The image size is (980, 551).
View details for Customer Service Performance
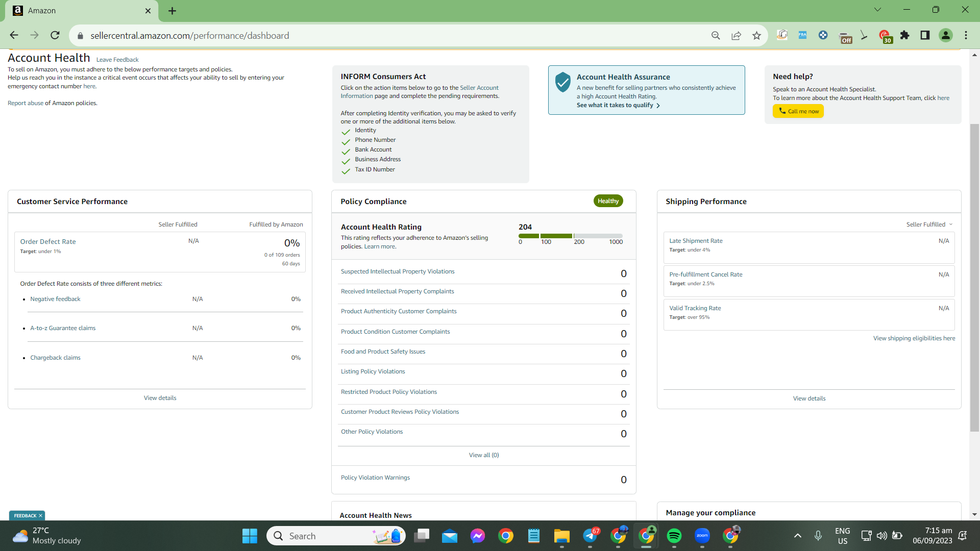pyautogui.click(x=160, y=398)
